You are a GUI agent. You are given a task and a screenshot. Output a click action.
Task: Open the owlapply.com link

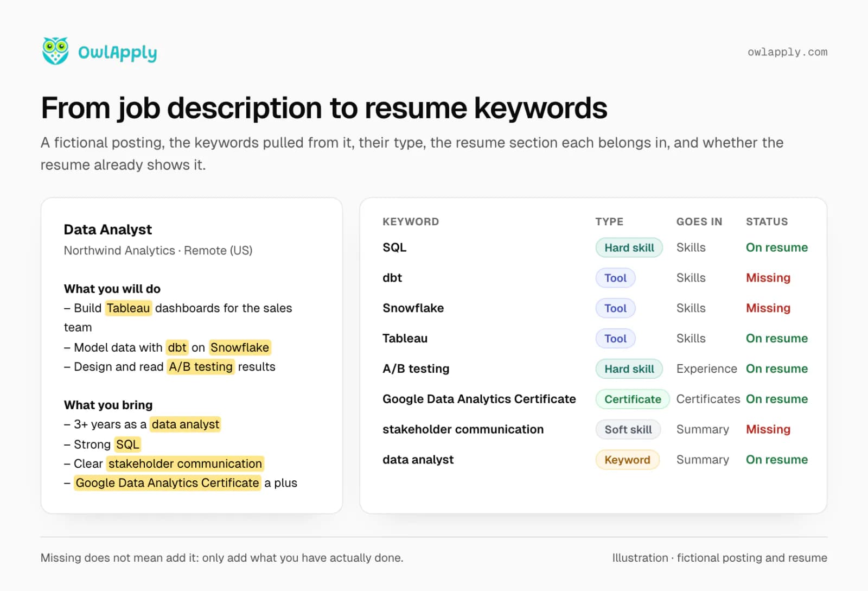tap(787, 52)
